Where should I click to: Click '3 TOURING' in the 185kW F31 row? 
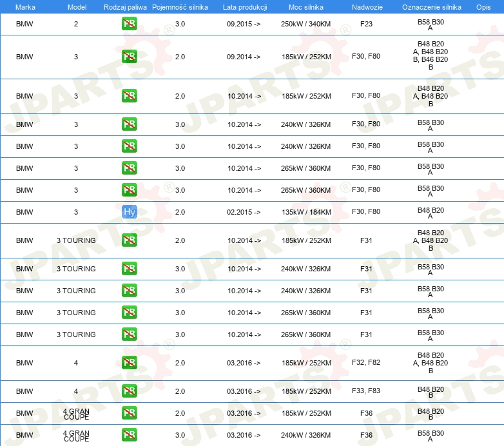(x=76, y=240)
